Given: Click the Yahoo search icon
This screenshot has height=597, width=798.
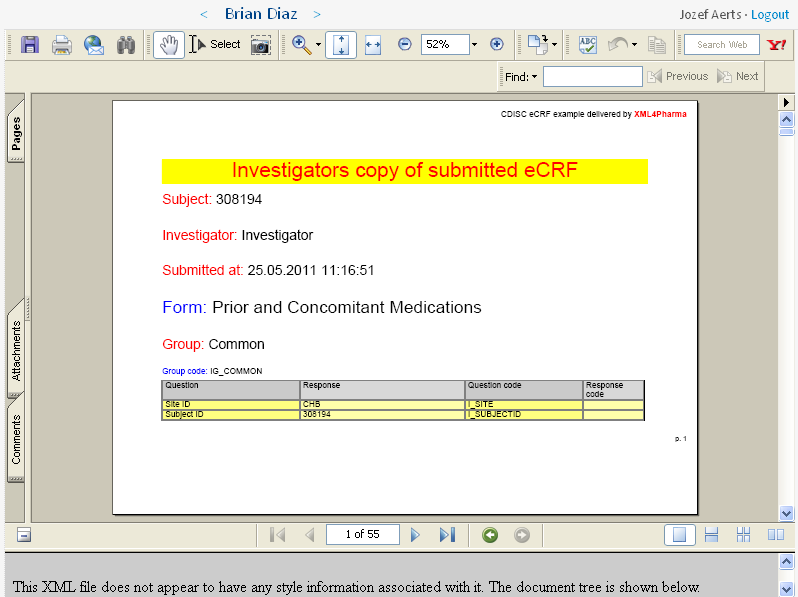Looking at the screenshot, I should pyautogui.click(x=776, y=45).
